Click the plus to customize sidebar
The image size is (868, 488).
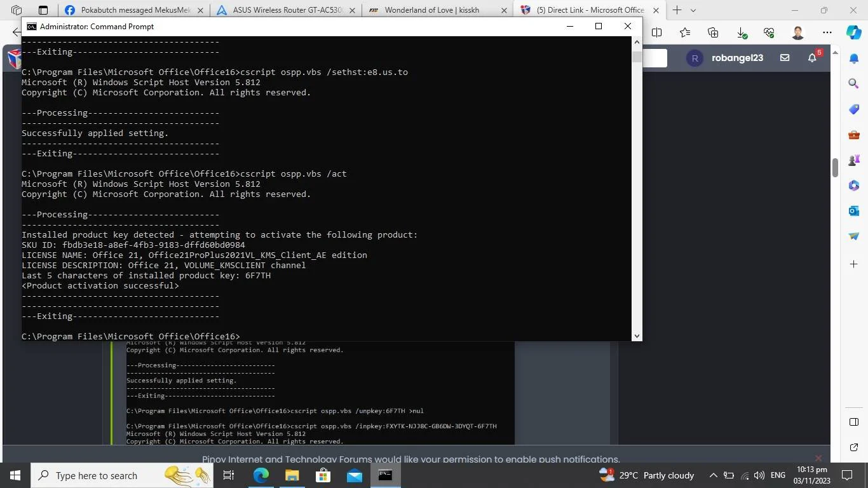[854, 264]
